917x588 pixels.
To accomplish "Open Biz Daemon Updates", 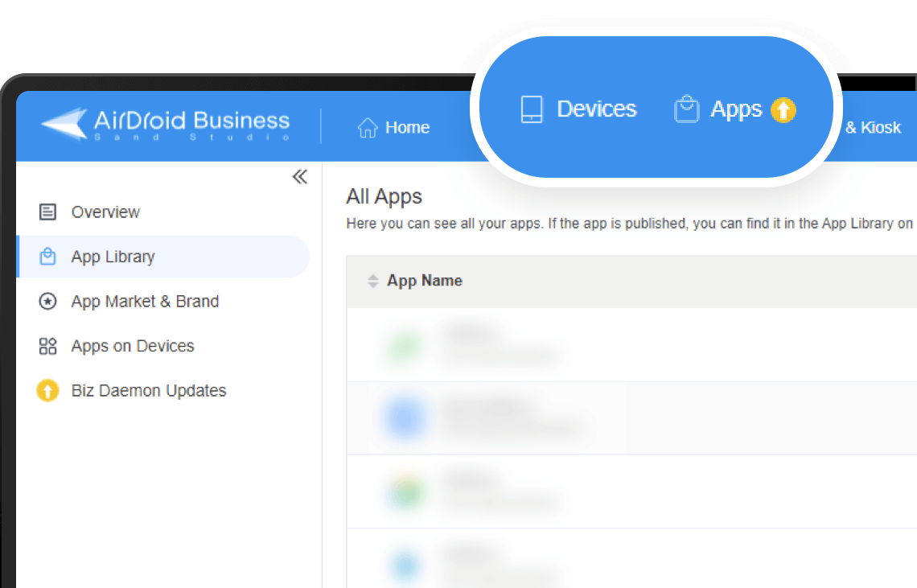I will click(164, 390).
